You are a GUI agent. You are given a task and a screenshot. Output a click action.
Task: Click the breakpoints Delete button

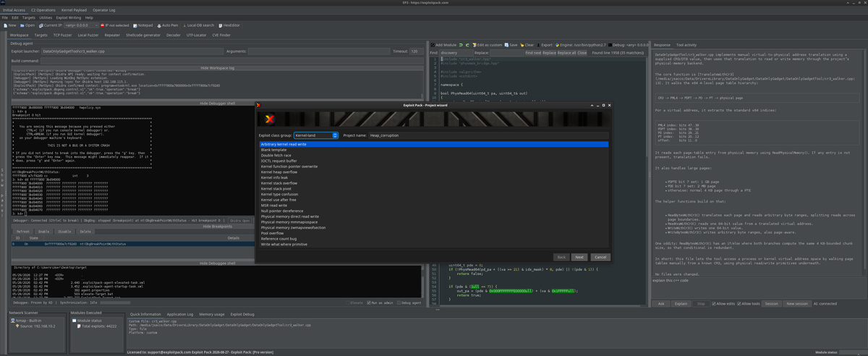click(x=85, y=232)
